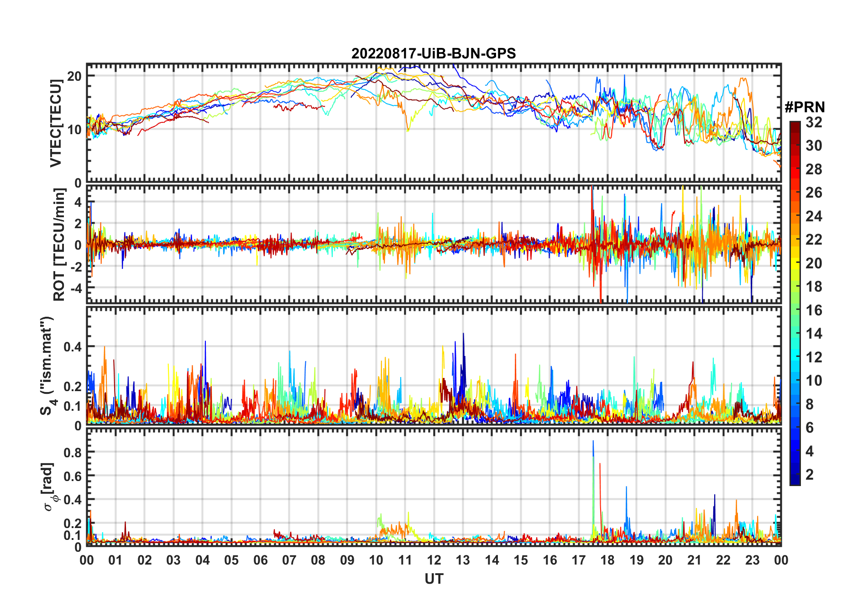This screenshot has height=607, width=868.
Task: Pick colorbar tick label "8"
Action: coord(810,404)
